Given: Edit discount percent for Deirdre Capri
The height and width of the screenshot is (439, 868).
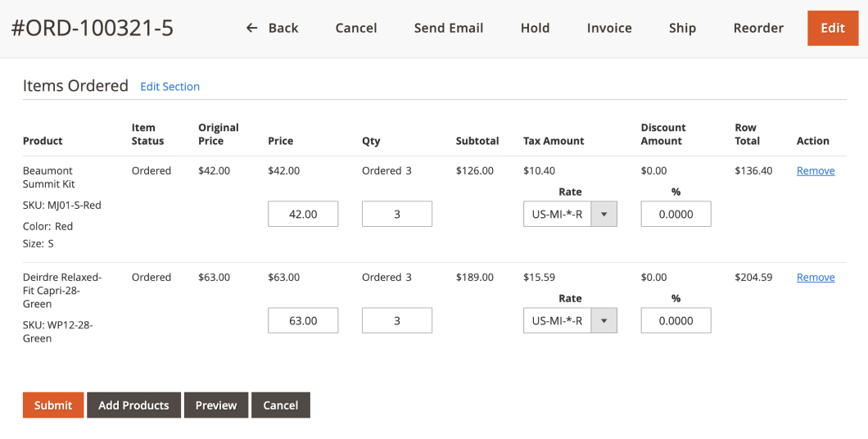Looking at the screenshot, I should pyautogui.click(x=676, y=320).
